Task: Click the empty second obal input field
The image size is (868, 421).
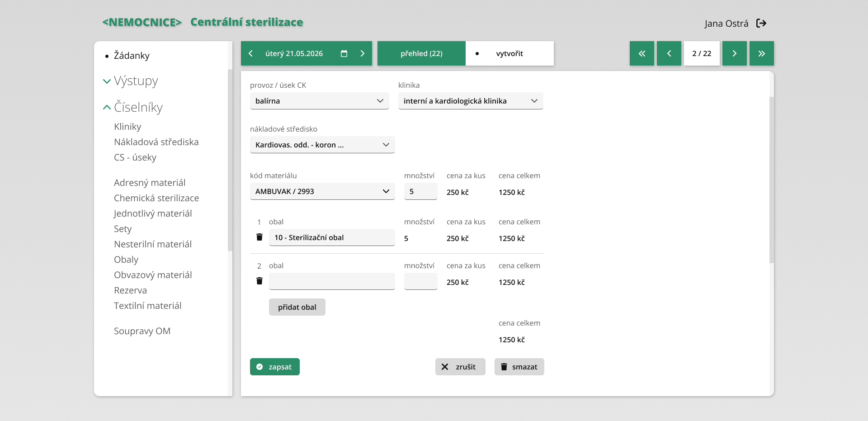Action: [332, 281]
